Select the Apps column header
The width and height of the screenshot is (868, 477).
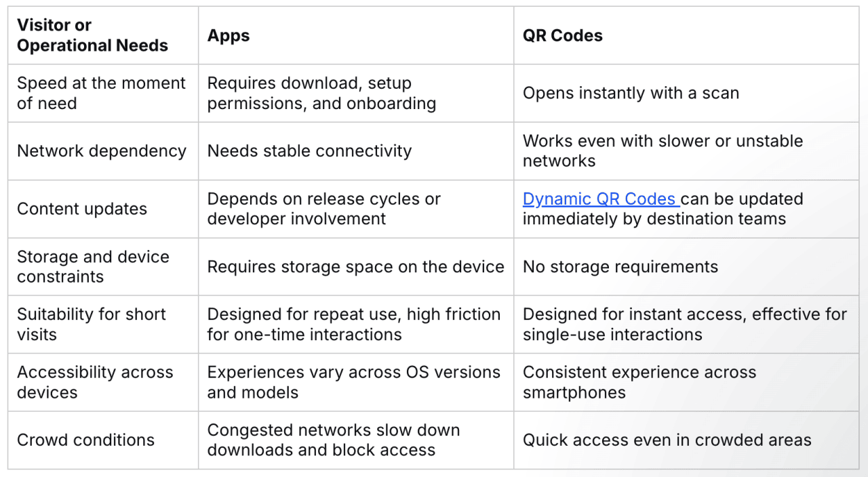pos(229,36)
